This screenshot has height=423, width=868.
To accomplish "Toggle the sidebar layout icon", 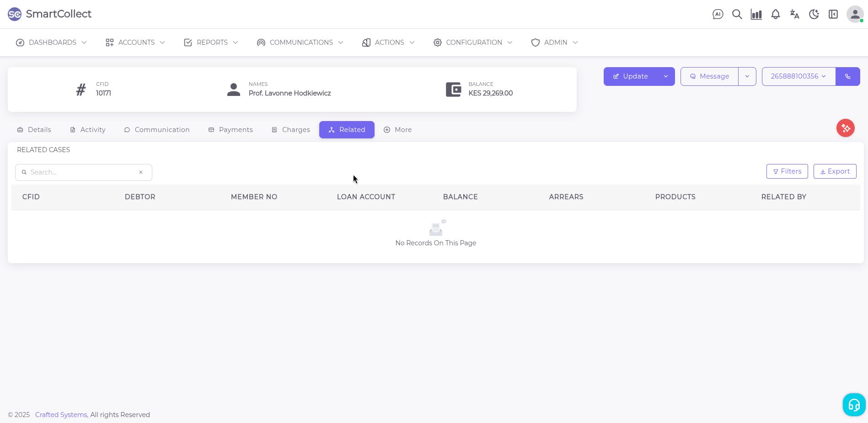I will point(833,14).
